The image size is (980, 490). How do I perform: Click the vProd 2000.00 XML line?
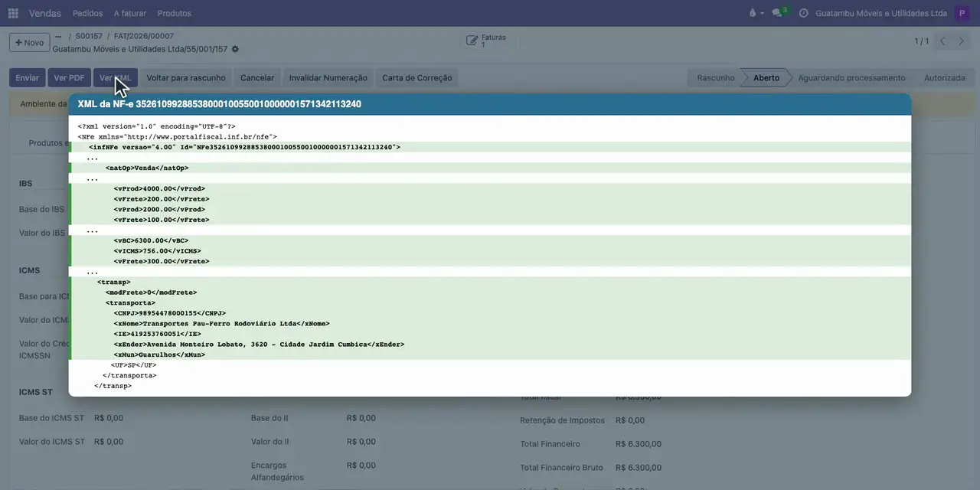coord(159,209)
